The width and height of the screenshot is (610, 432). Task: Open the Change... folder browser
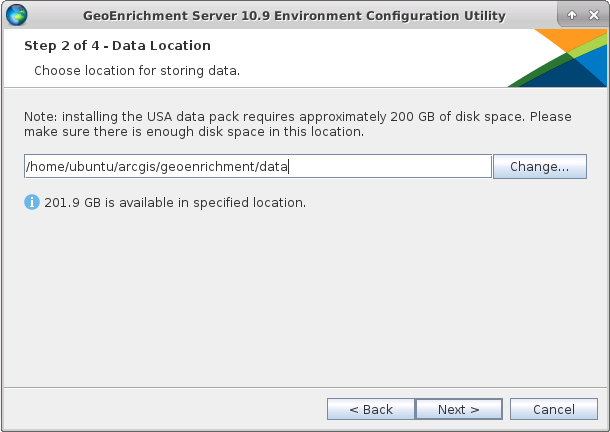click(539, 167)
